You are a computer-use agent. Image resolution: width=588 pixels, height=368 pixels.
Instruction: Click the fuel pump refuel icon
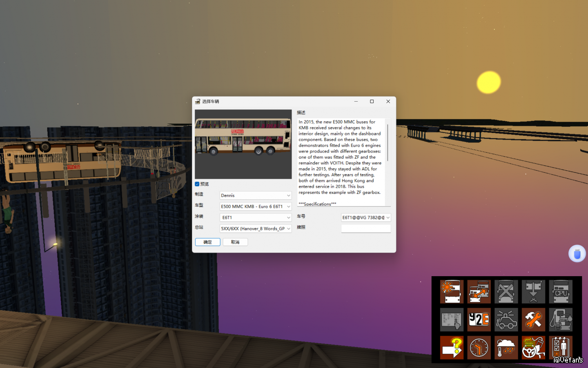(561, 320)
